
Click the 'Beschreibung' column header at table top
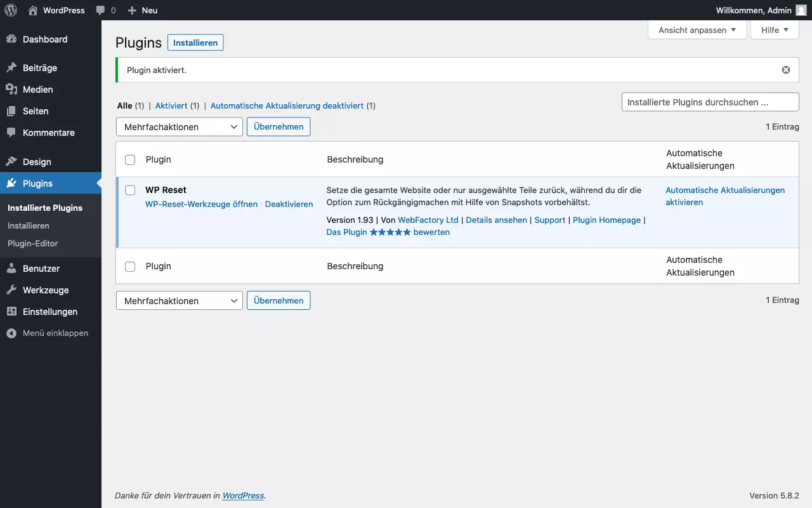[355, 160]
